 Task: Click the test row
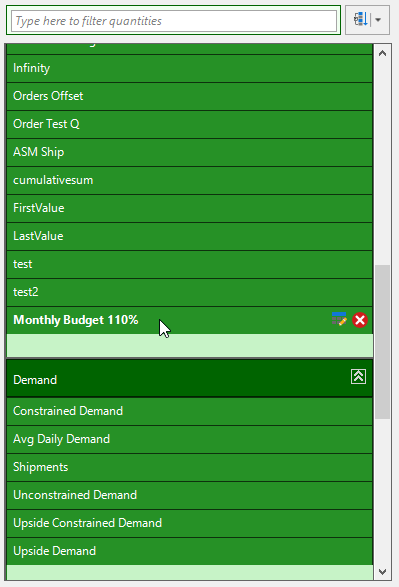tap(189, 264)
